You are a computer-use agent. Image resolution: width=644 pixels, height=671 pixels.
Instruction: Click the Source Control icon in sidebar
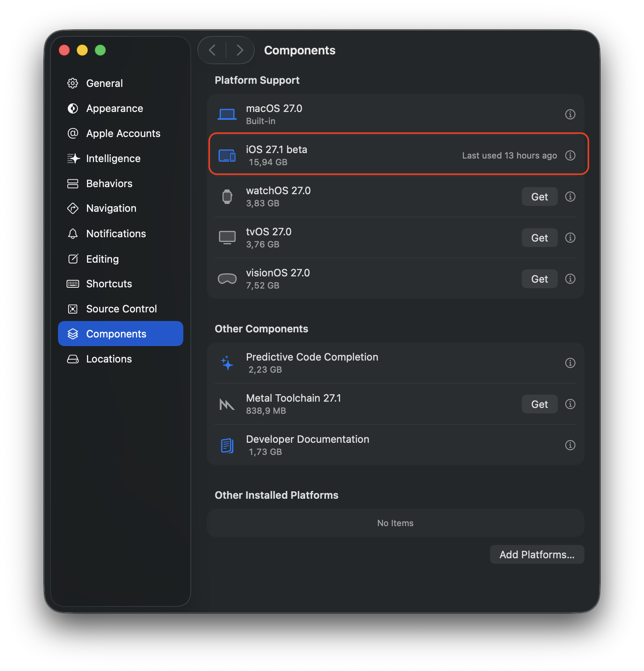point(73,309)
